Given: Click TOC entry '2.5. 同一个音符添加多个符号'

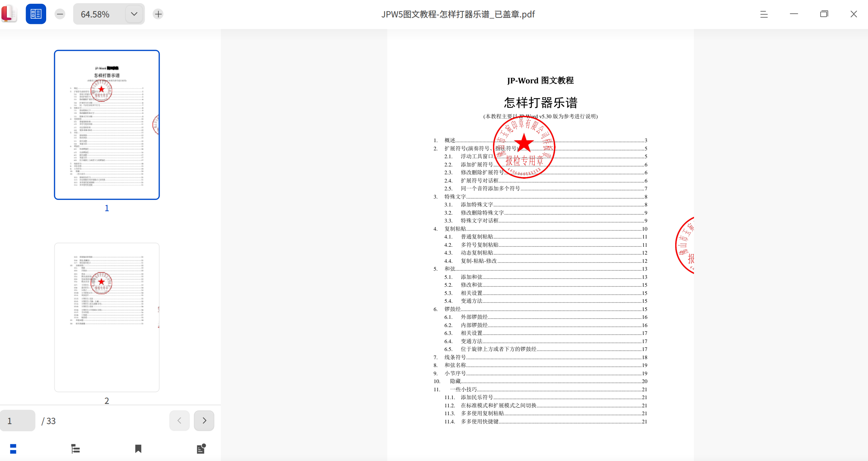Looking at the screenshot, I should [x=546, y=189].
